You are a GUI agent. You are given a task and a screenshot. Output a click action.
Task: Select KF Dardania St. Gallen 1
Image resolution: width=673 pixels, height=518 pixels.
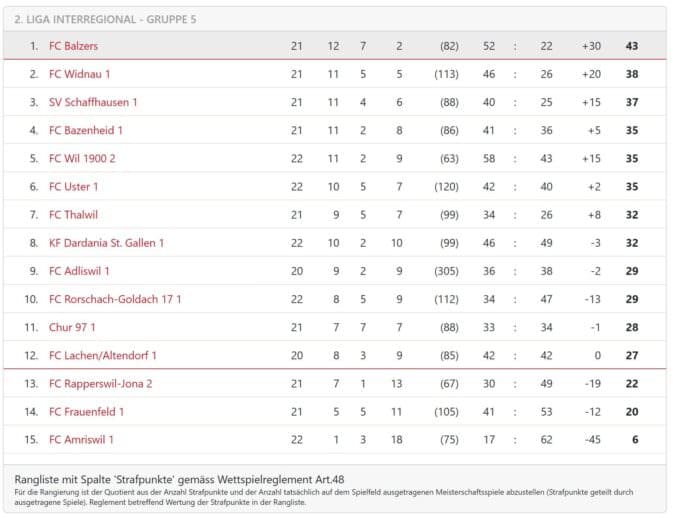(106, 242)
